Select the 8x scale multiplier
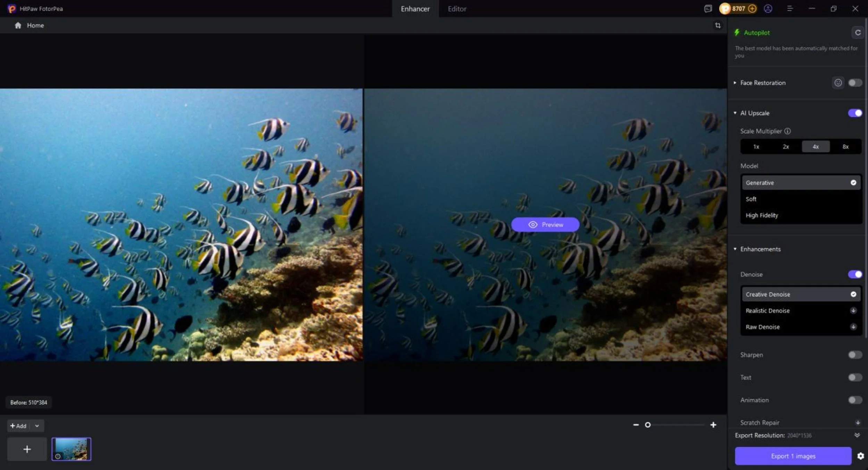868x470 pixels. tap(845, 147)
